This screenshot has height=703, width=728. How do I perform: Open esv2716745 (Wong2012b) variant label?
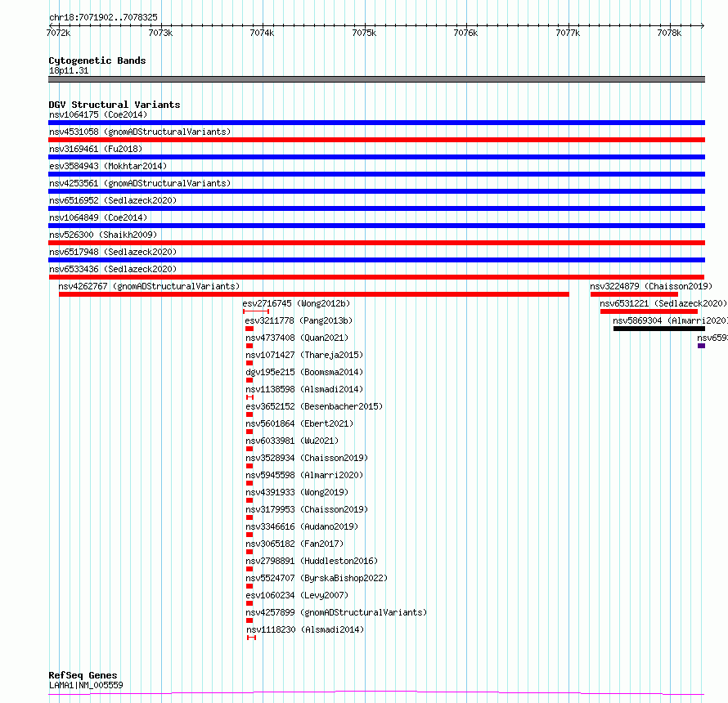coord(296,303)
